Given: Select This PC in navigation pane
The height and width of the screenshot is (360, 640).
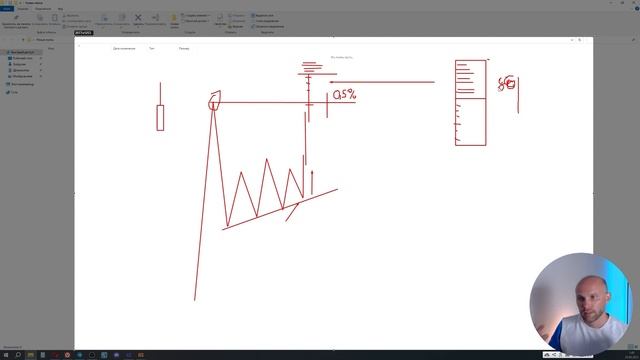Looking at the screenshot, I should [20, 84].
